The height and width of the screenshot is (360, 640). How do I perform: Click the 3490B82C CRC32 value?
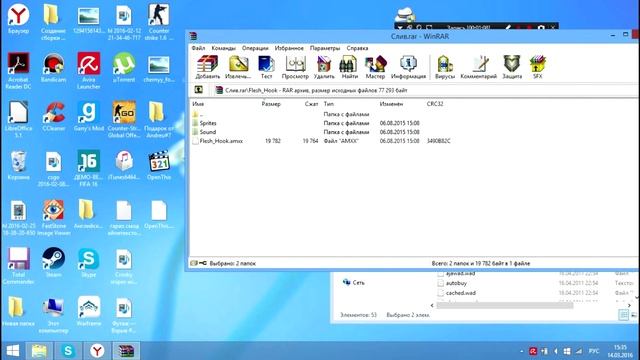439,141
